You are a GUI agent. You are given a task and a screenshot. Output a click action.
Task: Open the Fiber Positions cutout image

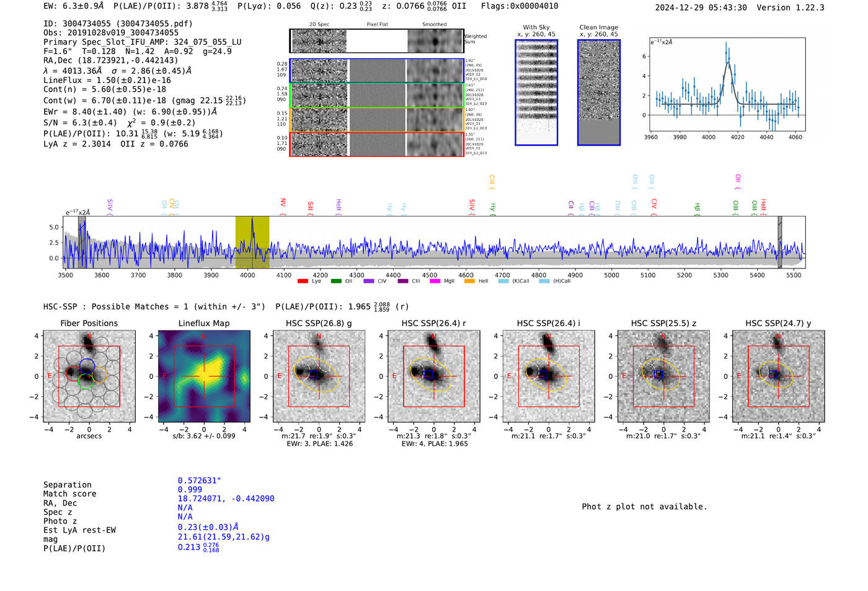[x=89, y=376]
